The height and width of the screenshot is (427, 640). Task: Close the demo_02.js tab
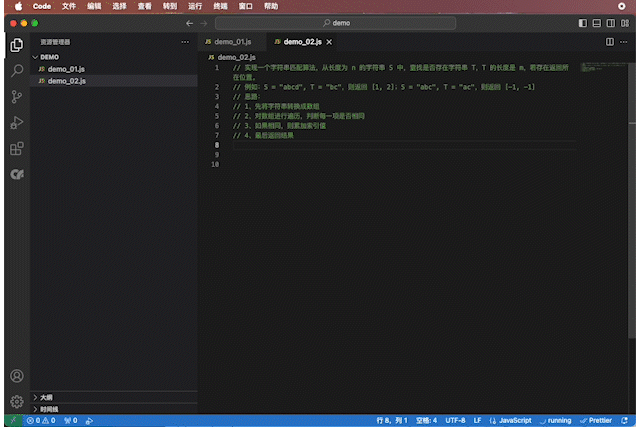329,42
